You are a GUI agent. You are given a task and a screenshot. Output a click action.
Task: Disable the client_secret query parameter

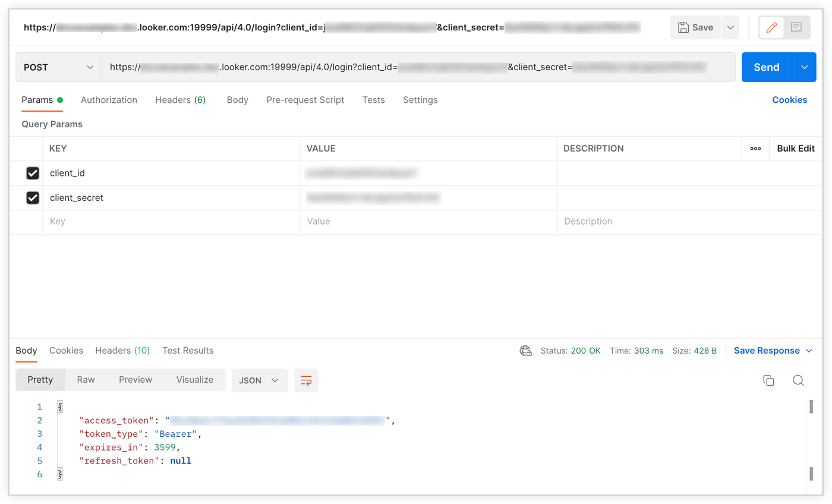33,197
